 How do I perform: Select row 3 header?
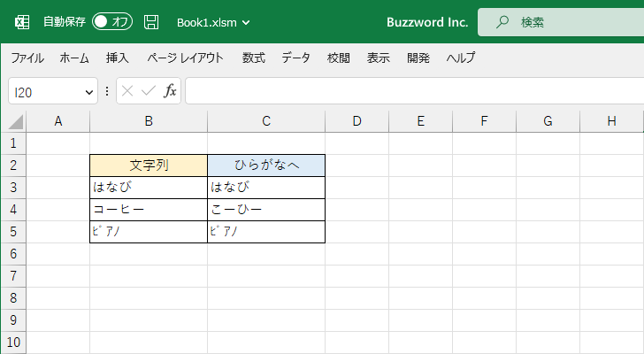13,188
